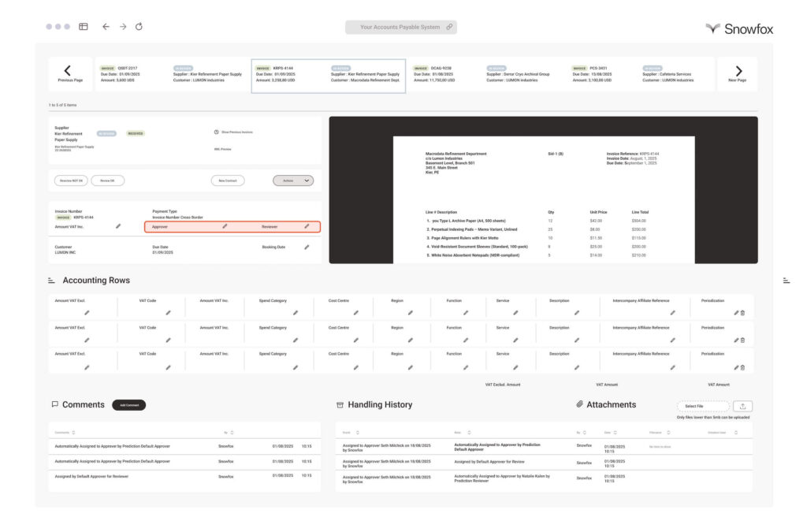Click the Select File input
This screenshot has height=532, width=807.
(x=702, y=406)
